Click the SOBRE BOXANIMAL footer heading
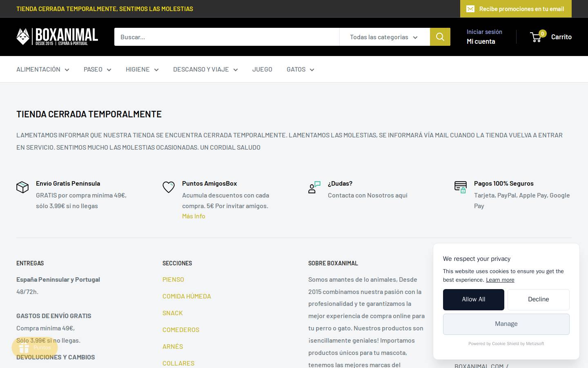Screen dimensions: 588x368 (x=333, y=263)
